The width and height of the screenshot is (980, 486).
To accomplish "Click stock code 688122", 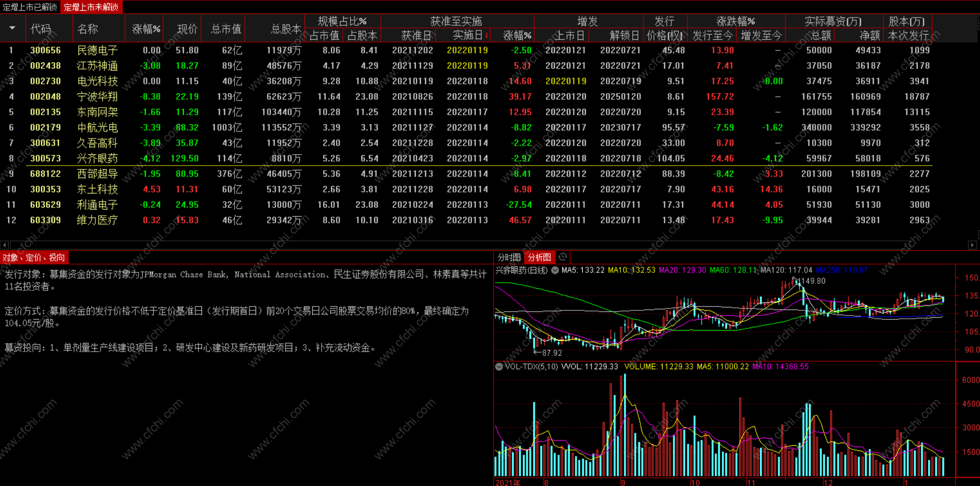I will (45, 174).
